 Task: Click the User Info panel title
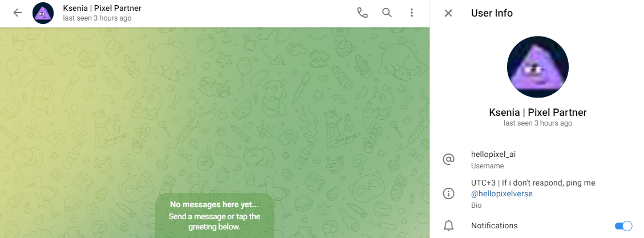pos(492,13)
